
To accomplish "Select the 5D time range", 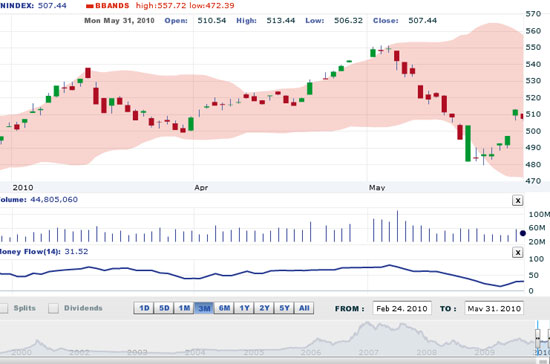I will click(x=164, y=308).
